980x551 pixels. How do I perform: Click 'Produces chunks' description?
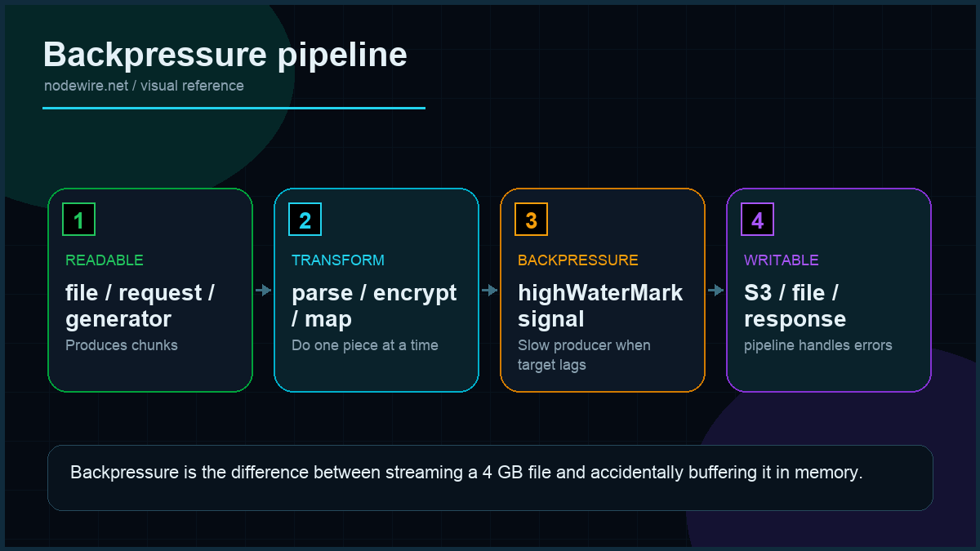point(122,345)
